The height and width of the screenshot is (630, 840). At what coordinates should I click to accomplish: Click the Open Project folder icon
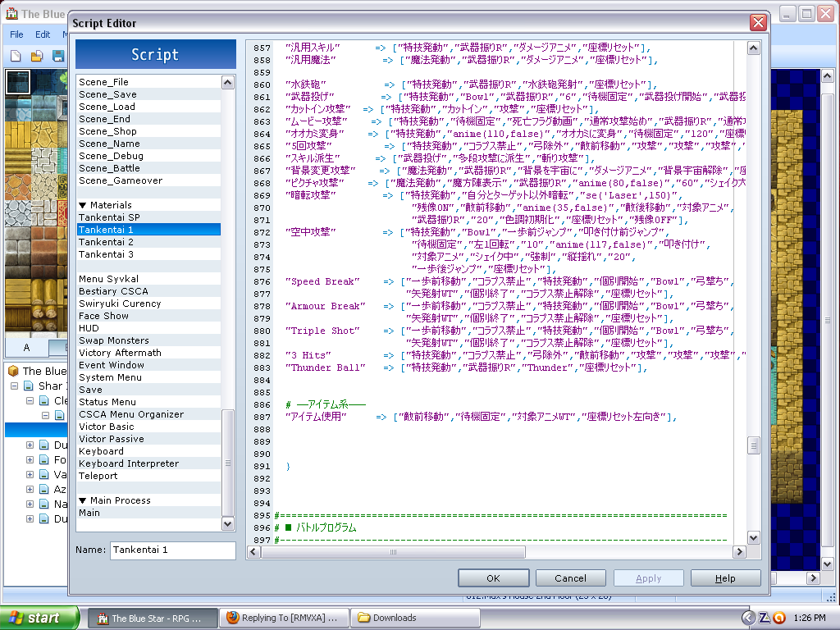pos(36,56)
